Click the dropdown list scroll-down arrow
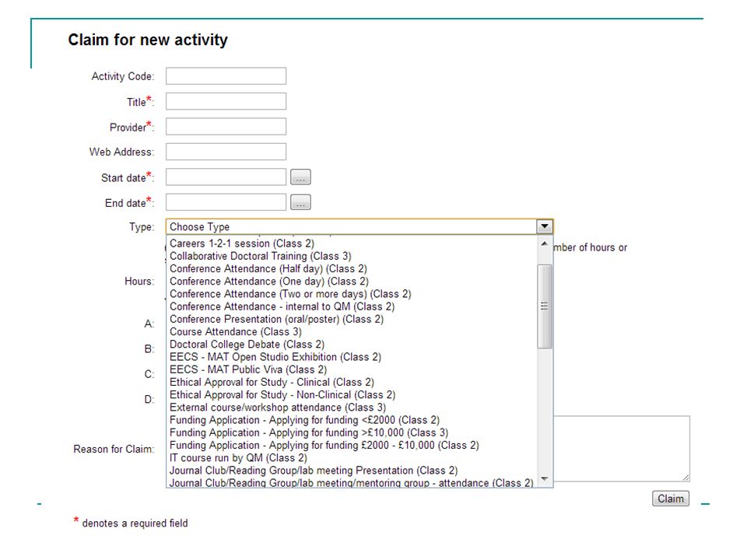This screenshot has height=560, width=747. point(545,478)
